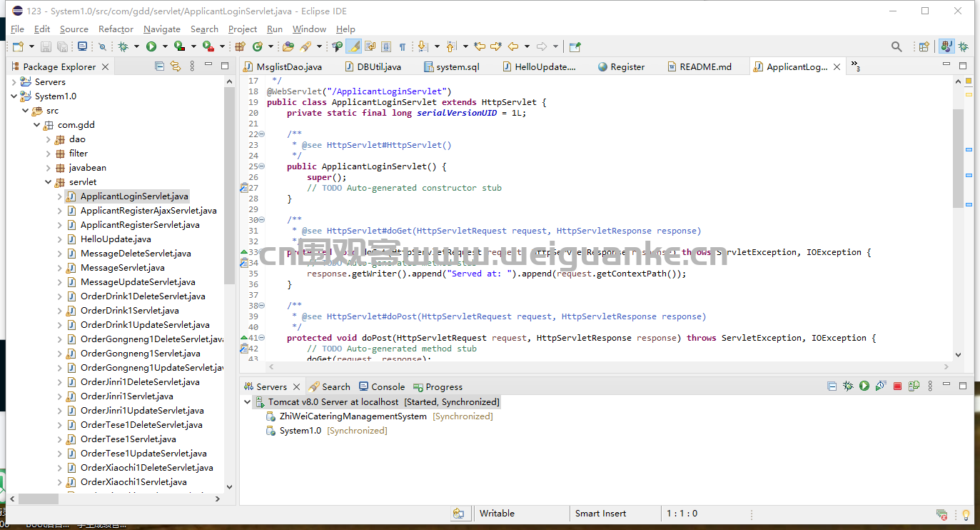Viewport: 980px width, 530px height.
Task: Collapse the servlet package
Action: (49, 182)
